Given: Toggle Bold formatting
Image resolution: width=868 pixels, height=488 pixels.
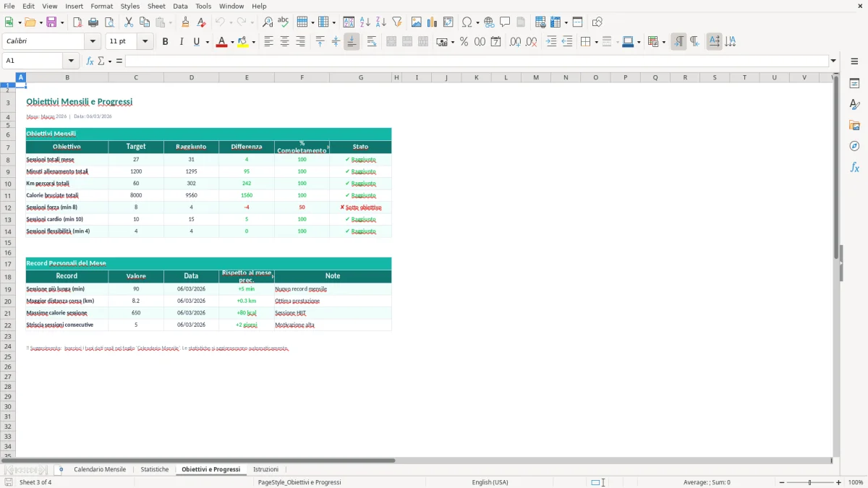Looking at the screenshot, I should [x=165, y=42].
